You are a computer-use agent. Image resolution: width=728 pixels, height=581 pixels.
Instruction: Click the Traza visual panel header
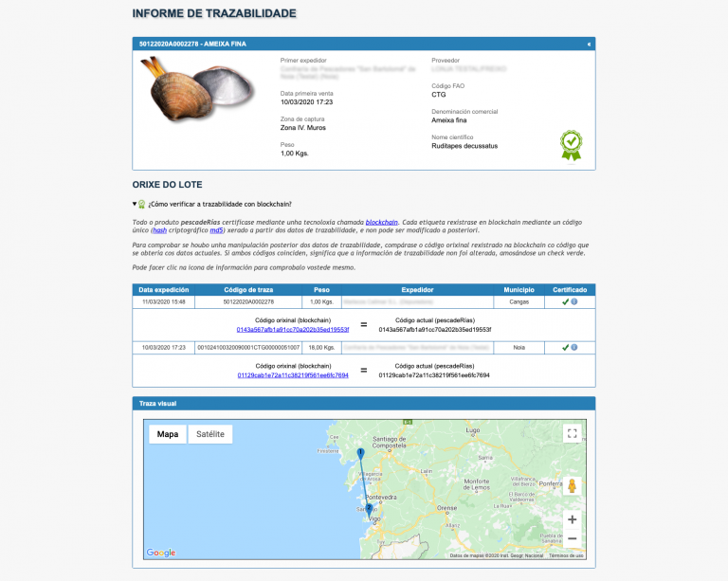(364, 403)
